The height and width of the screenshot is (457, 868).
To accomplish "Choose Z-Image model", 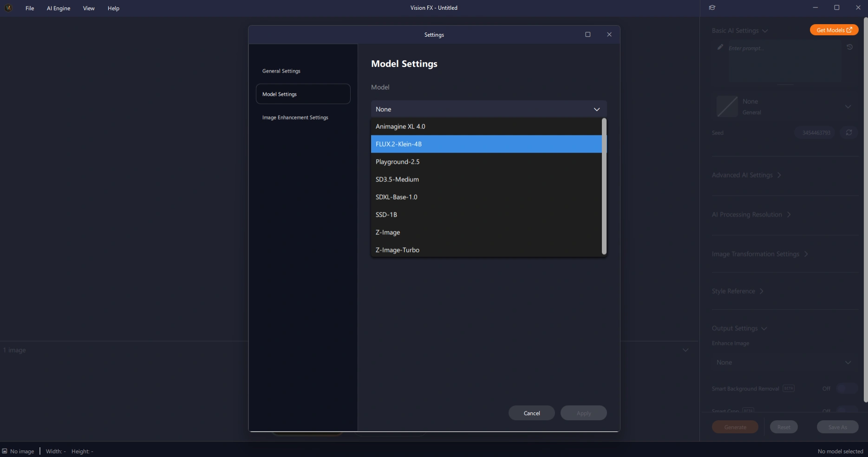I will (x=486, y=232).
